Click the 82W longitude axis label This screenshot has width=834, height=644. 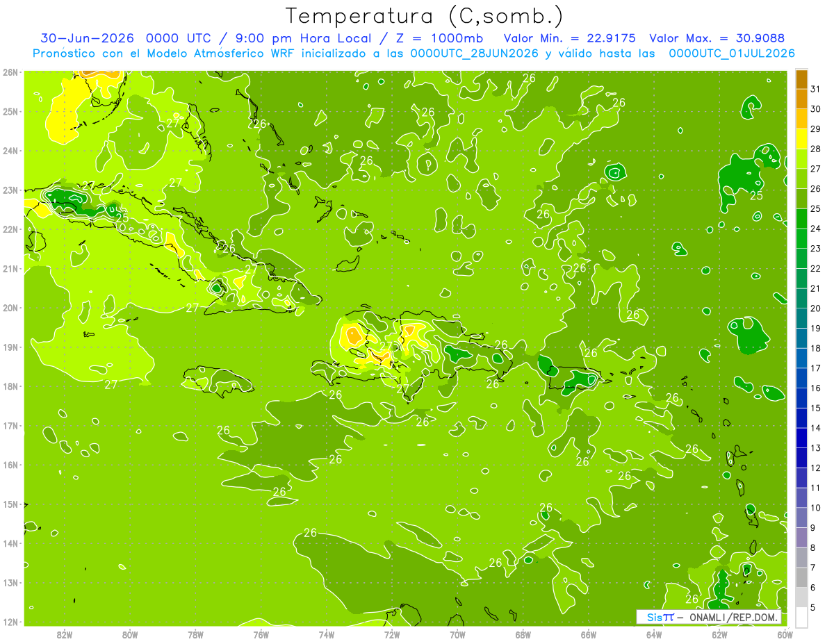click(65, 634)
